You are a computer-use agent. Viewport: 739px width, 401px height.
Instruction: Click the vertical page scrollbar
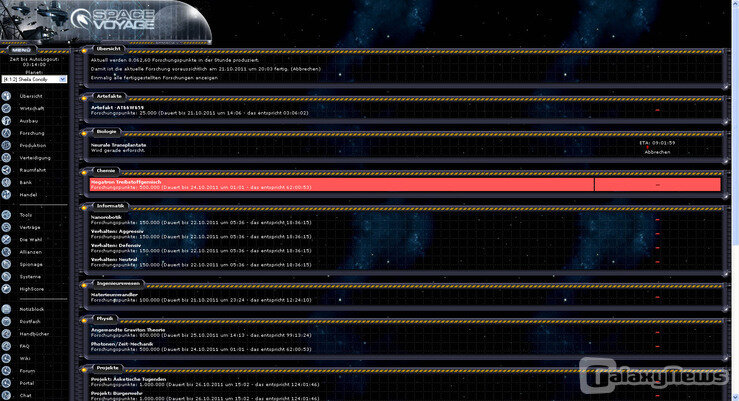point(735,200)
